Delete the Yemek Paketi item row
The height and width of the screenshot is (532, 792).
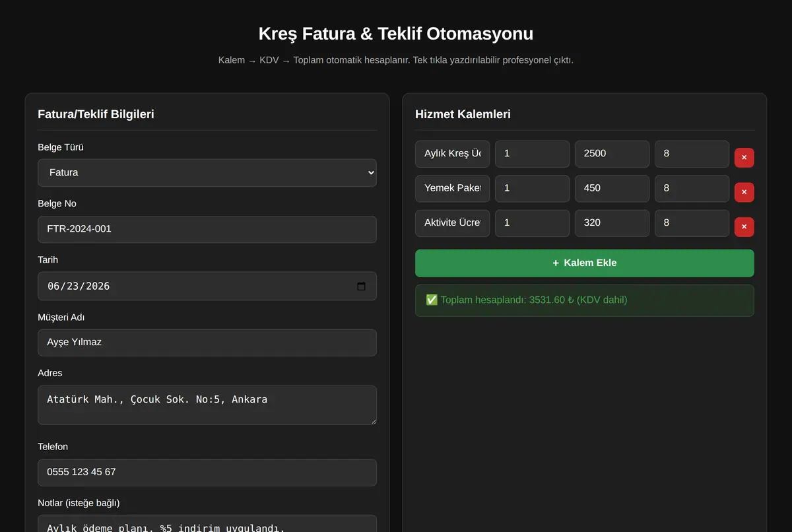[744, 192]
